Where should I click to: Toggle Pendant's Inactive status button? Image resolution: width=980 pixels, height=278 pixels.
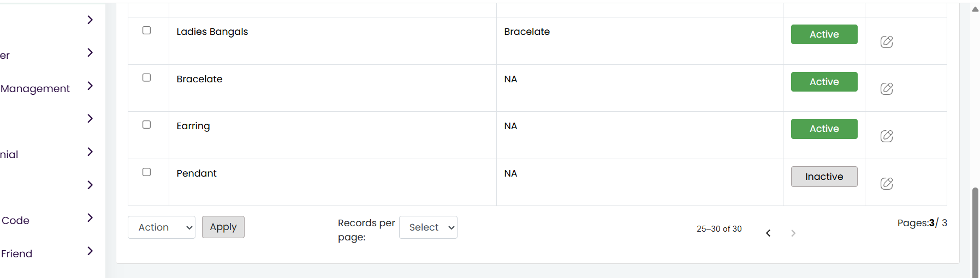pos(824,177)
